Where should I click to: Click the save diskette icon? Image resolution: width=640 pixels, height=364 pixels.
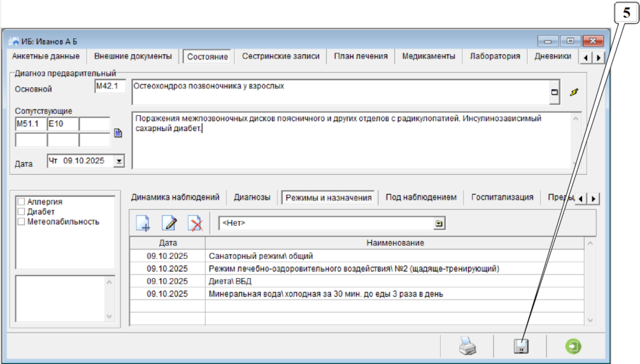pos(522,346)
